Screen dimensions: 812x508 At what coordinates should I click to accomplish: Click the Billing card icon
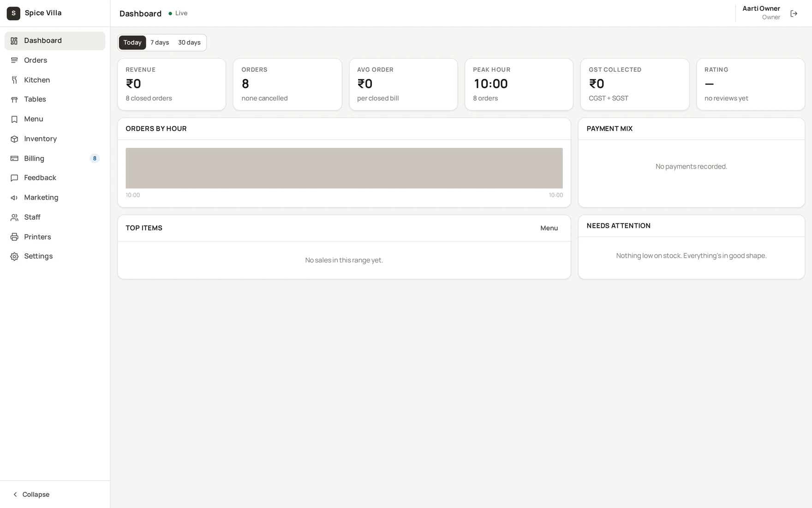[x=14, y=158]
